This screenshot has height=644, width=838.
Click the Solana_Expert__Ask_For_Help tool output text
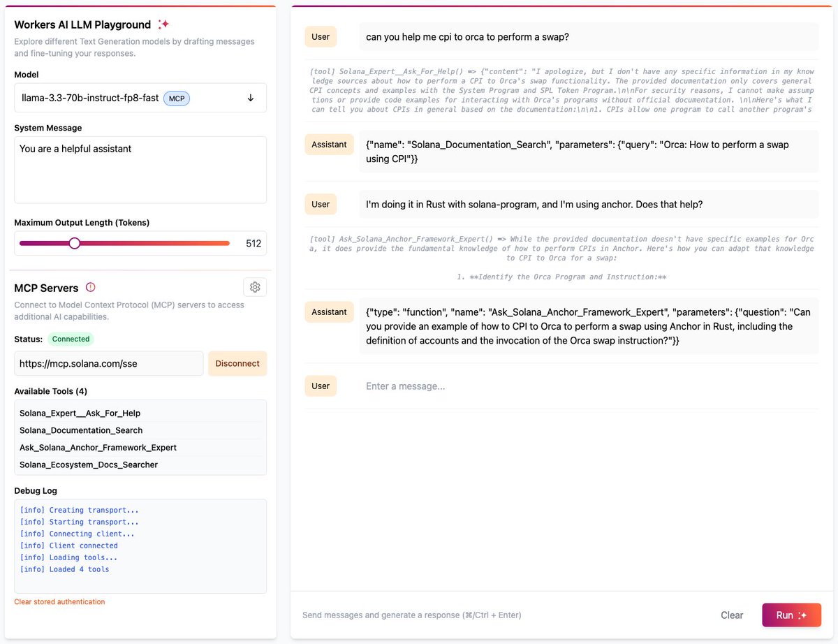tap(561, 90)
